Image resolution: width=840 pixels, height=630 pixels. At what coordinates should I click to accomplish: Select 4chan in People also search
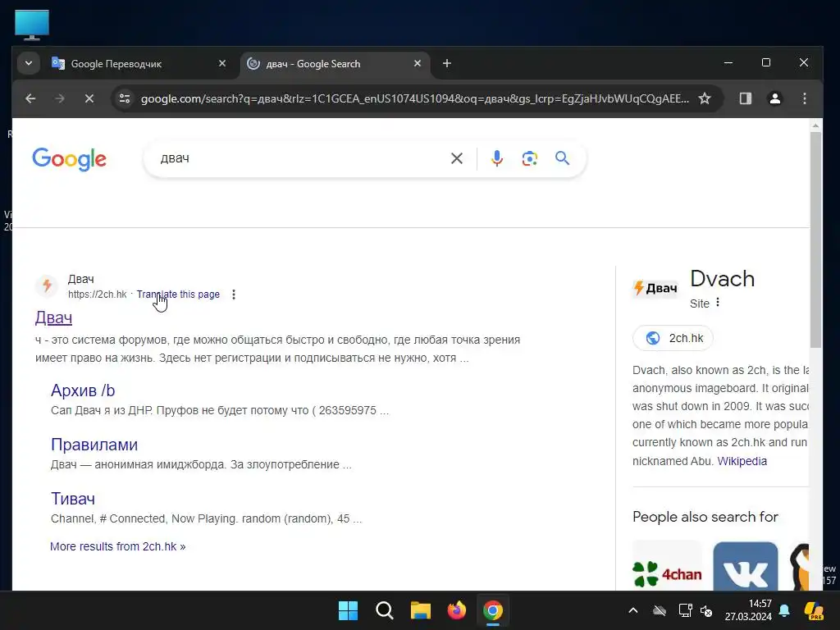[x=668, y=566]
